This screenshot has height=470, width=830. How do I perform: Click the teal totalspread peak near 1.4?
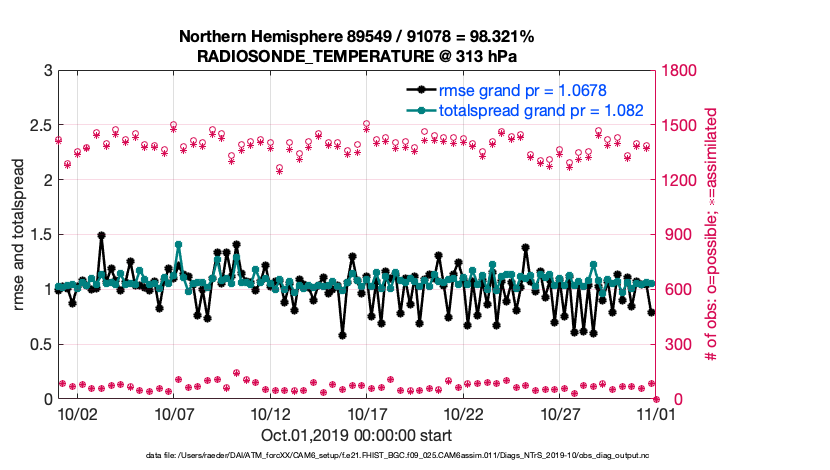(178, 244)
